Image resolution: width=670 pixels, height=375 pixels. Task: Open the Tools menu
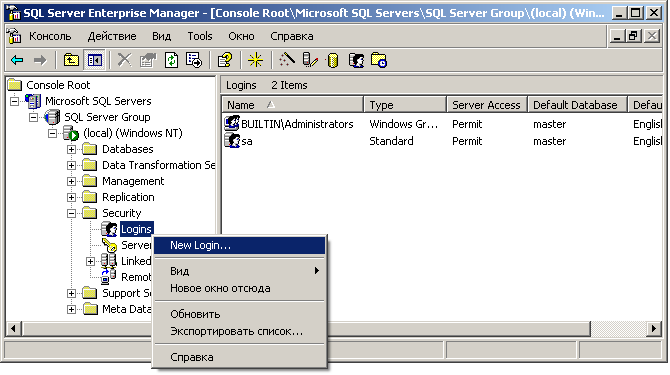coord(200,36)
